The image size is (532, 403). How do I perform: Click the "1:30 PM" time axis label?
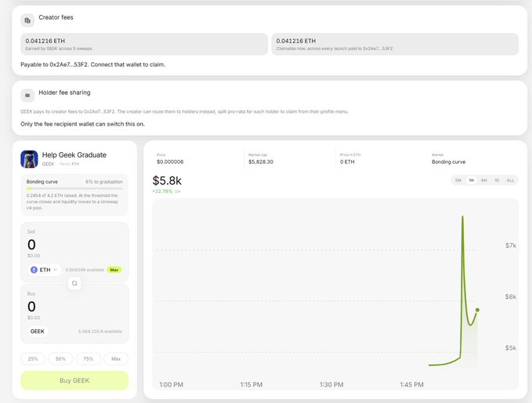[x=331, y=385]
